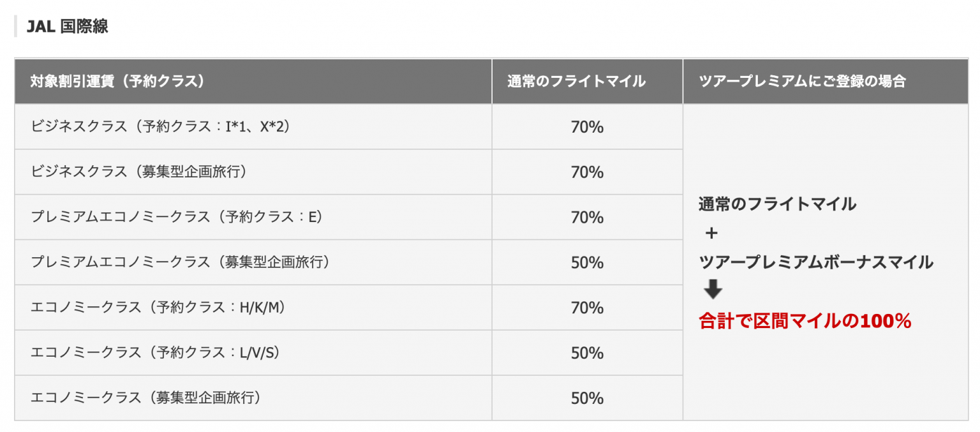Select the エコノミークラス（予約クラス：L/V/S） row label
The height and width of the screenshot is (432, 980).
point(155,353)
